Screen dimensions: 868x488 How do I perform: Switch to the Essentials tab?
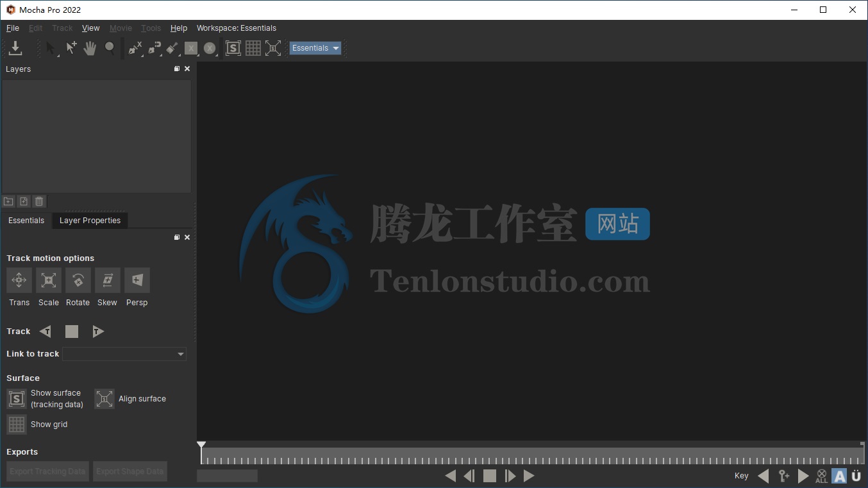pos(26,220)
